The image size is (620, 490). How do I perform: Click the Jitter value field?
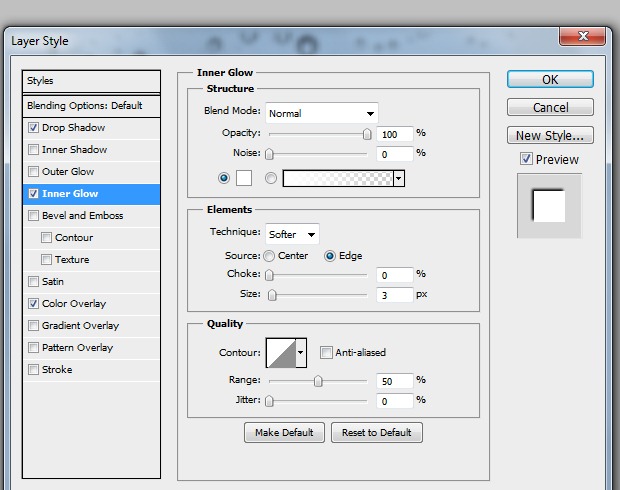pyautogui.click(x=395, y=401)
